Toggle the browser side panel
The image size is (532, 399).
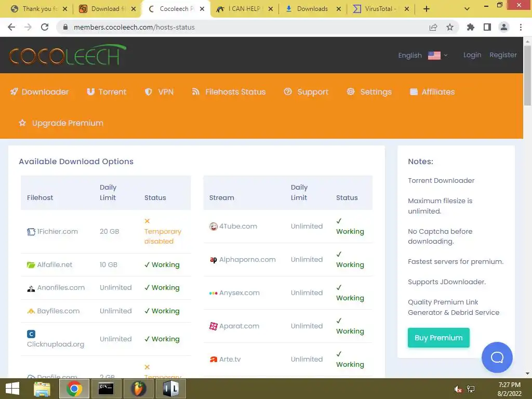487,27
